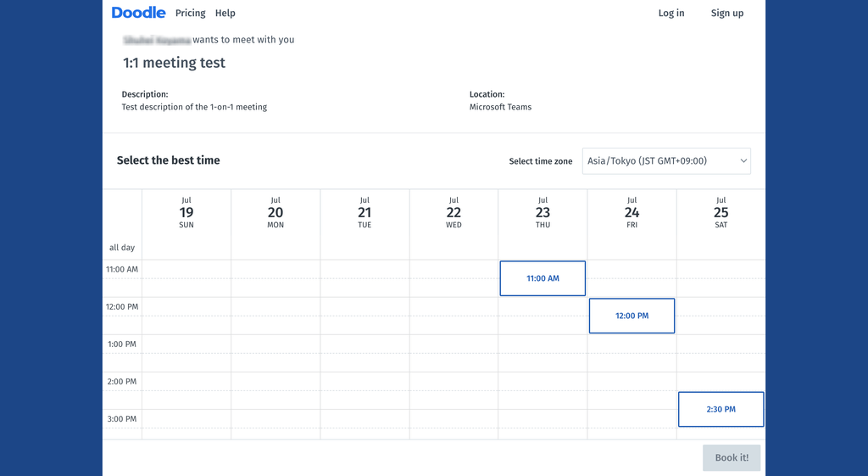Click the 1:1 meeting test title
This screenshot has width=868, height=476.
(174, 63)
